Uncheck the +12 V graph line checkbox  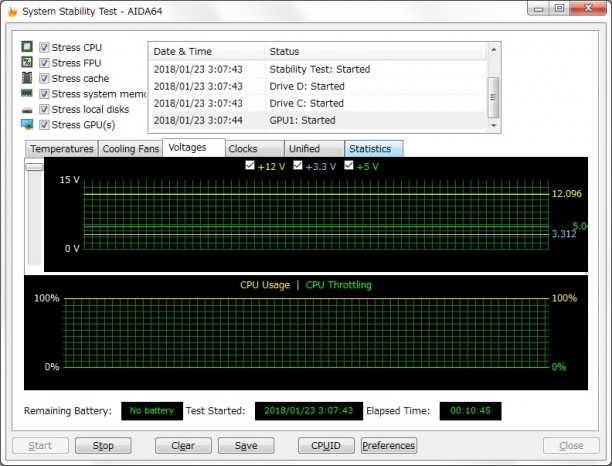pos(250,165)
